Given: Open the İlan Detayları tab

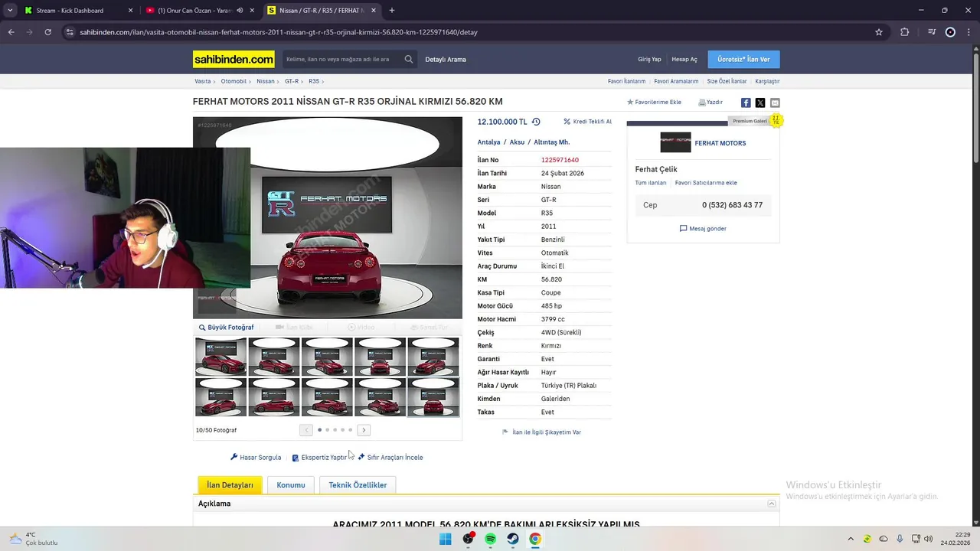Looking at the screenshot, I should pyautogui.click(x=230, y=485).
